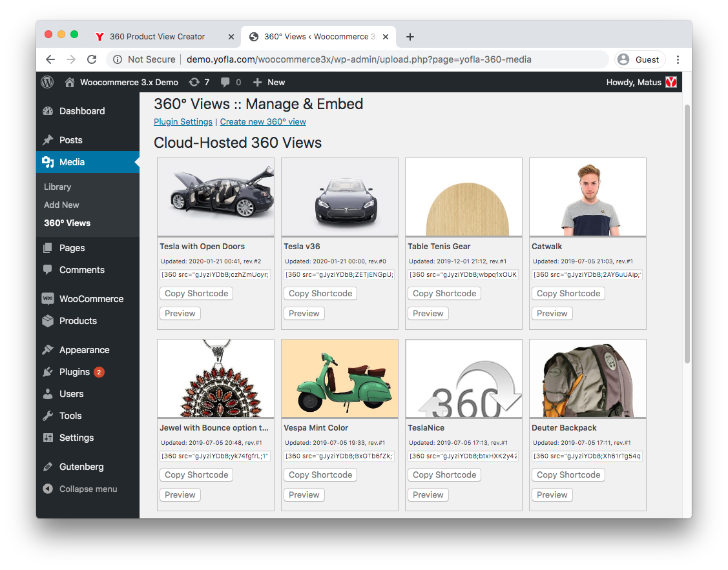Click the Plugin Settings link
Image resolution: width=728 pixels, height=570 pixels.
pos(183,121)
